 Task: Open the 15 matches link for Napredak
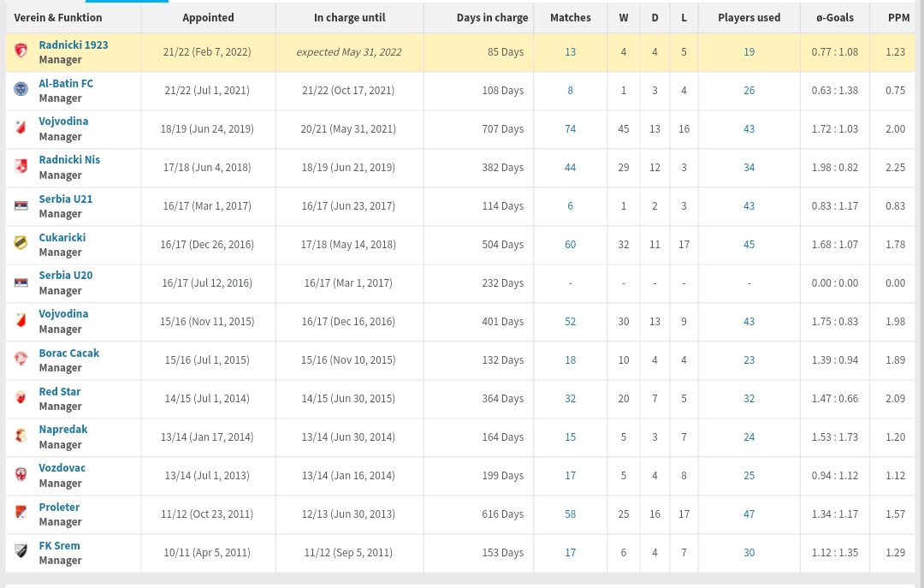coord(570,437)
